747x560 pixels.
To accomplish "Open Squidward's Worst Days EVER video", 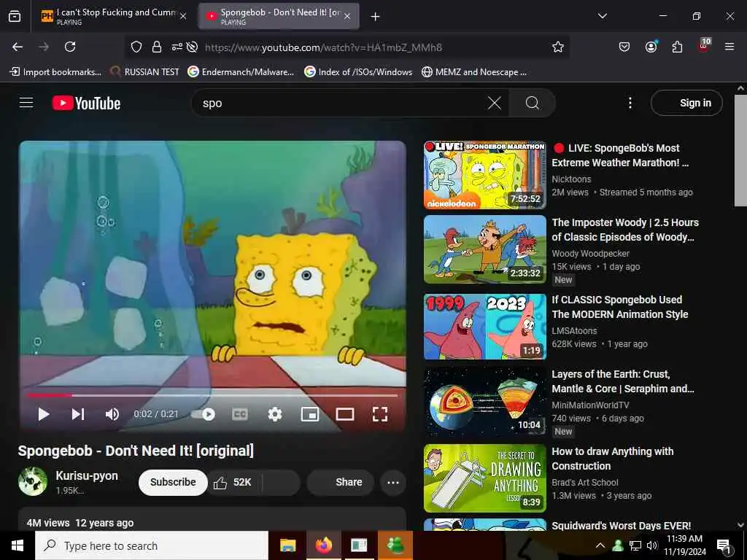I will (622, 526).
